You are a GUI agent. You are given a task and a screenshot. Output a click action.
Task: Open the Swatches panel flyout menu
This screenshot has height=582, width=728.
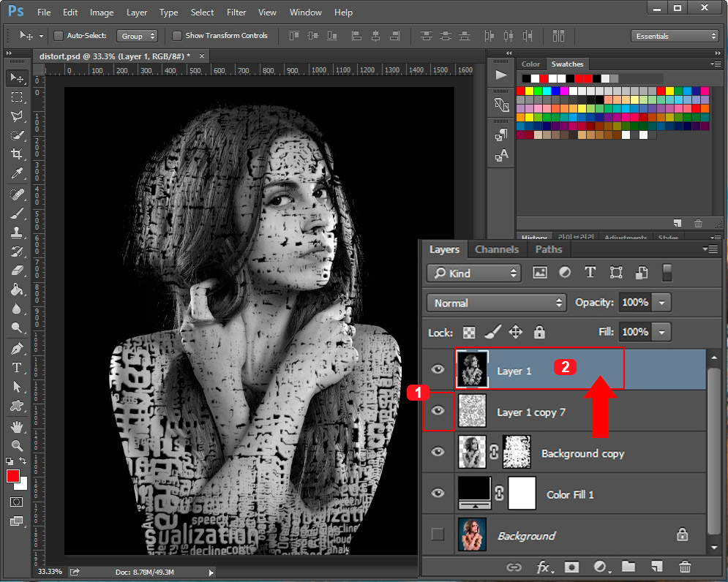click(x=716, y=64)
